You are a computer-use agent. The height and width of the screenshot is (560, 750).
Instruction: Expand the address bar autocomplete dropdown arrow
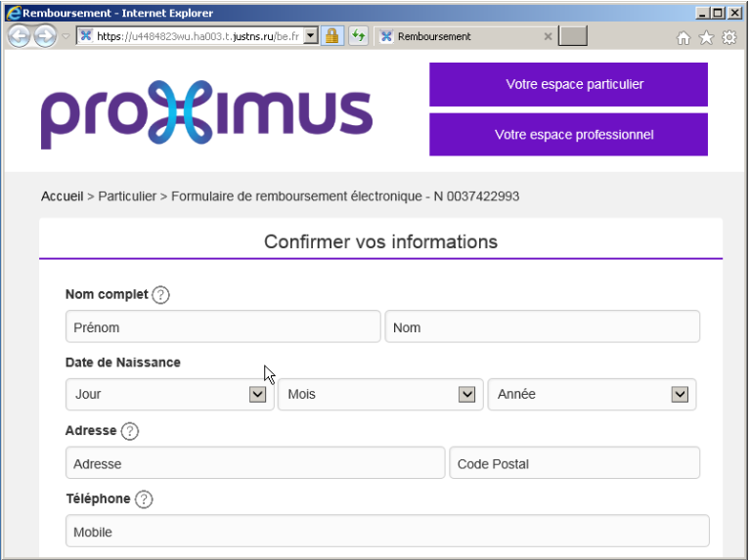click(310, 36)
